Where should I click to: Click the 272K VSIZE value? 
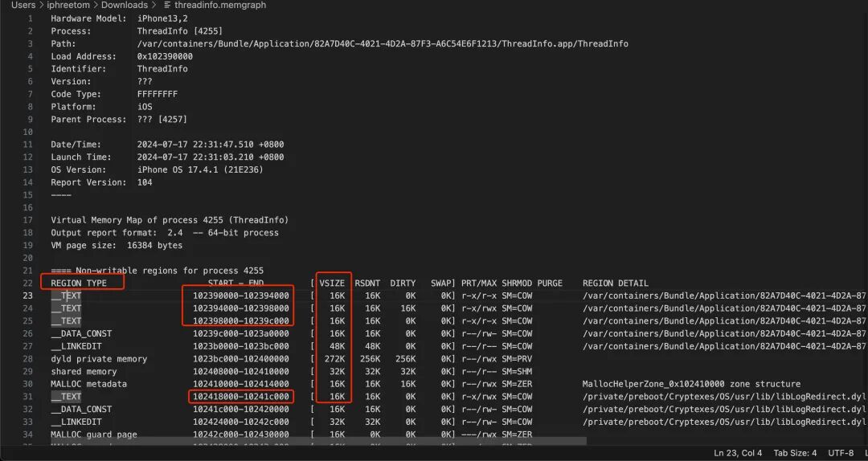(335, 359)
